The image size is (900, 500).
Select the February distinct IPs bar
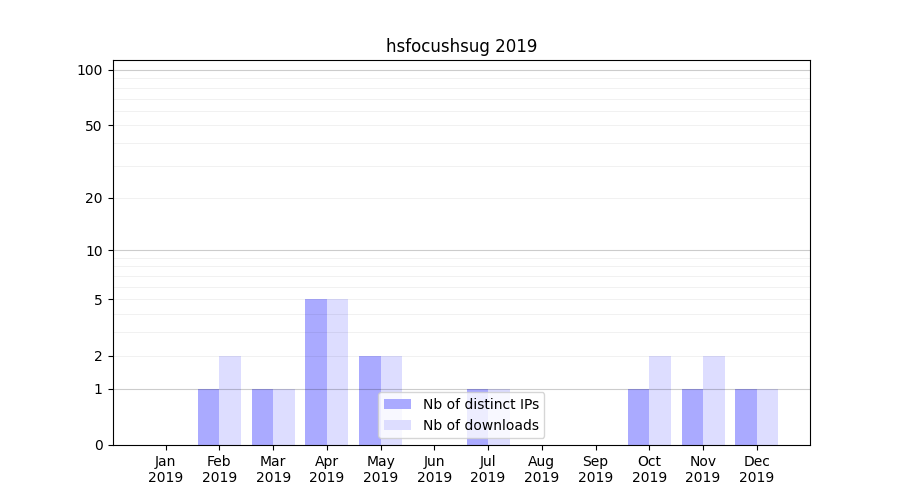(208, 417)
